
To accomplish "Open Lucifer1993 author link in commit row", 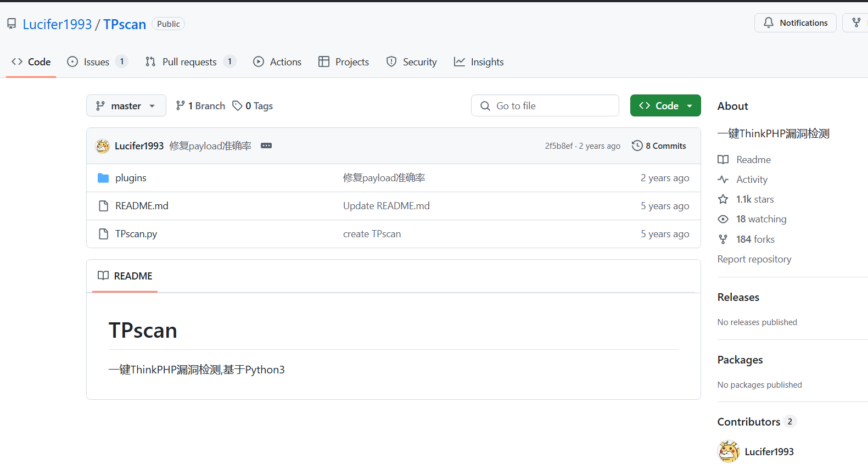I will tap(139, 146).
